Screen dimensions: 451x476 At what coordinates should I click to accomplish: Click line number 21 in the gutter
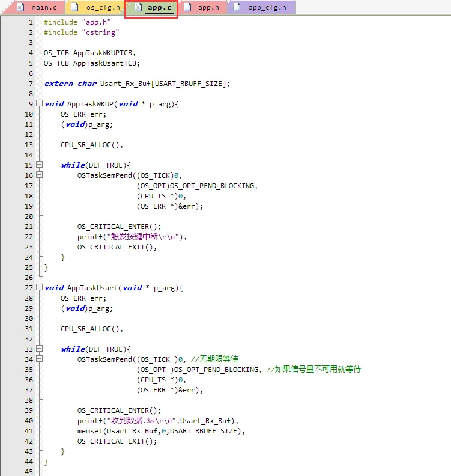click(x=29, y=227)
